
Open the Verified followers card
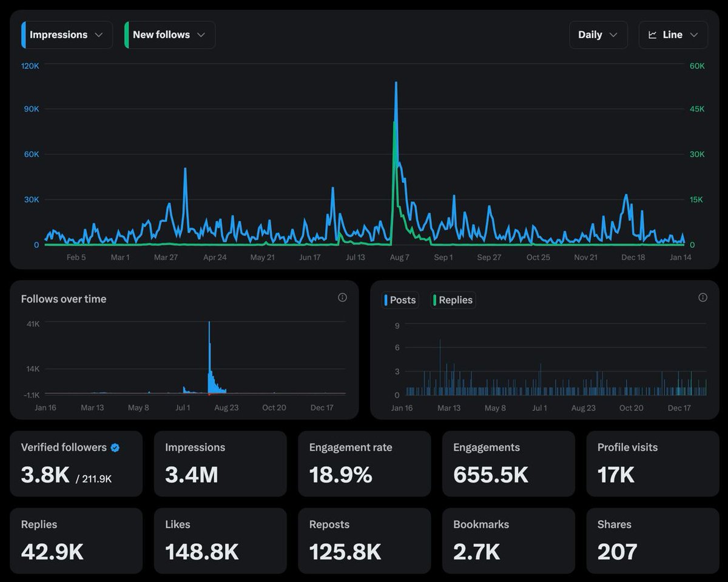pyautogui.click(x=76, y=464)
